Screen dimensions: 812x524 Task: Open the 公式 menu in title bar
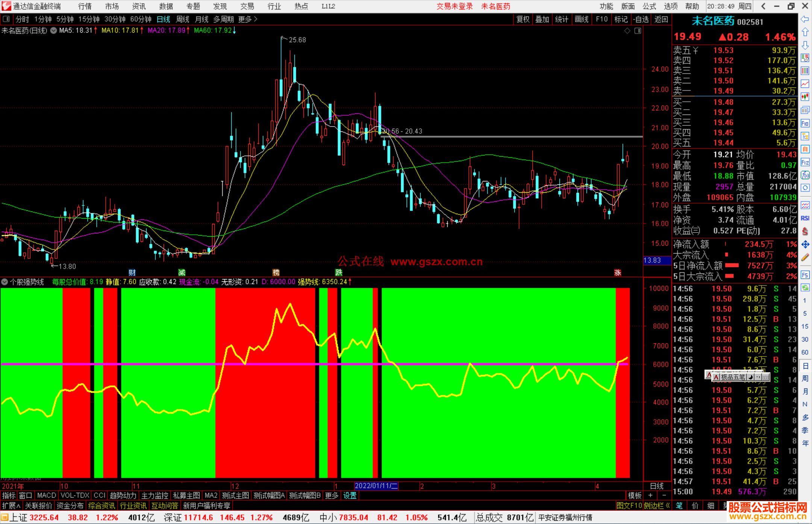(649, 6)
